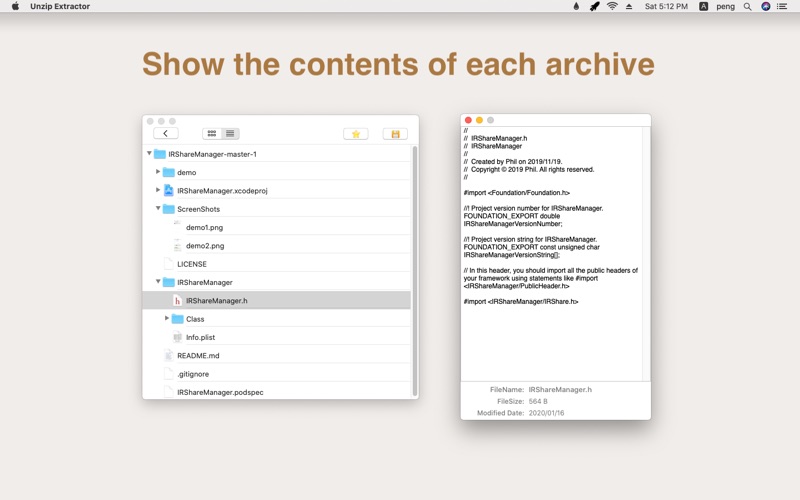Click the Class folder icon
800x500 pixels.
[x=177, y=319]
